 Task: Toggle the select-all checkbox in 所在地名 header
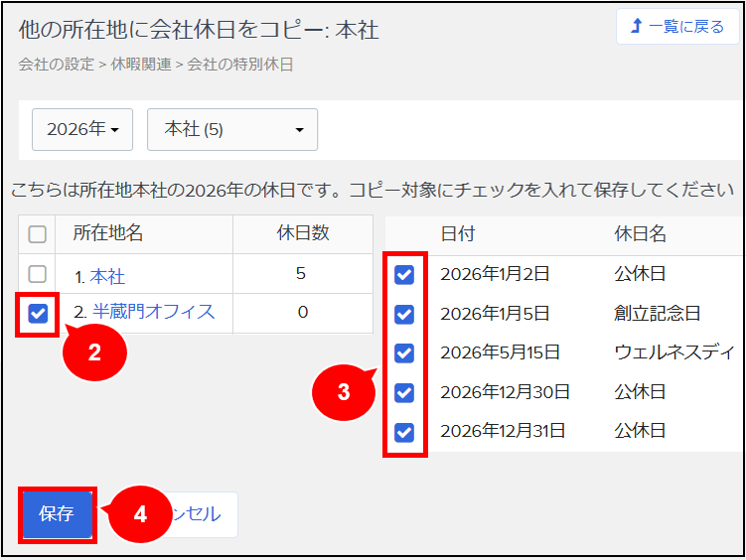(x=38, y=234)
